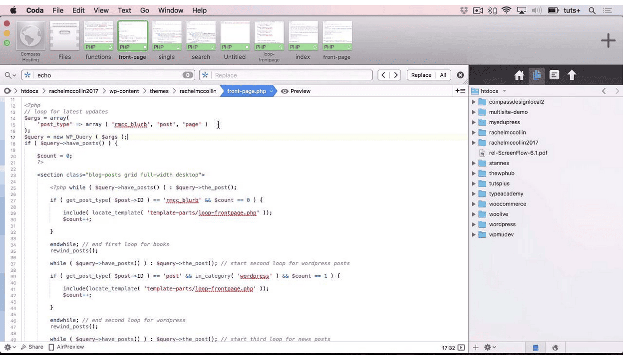This screenshot has height=364, width=629.
Task: Click the sidebar publish up-arrow icon
Action: [x=572, y=75]
